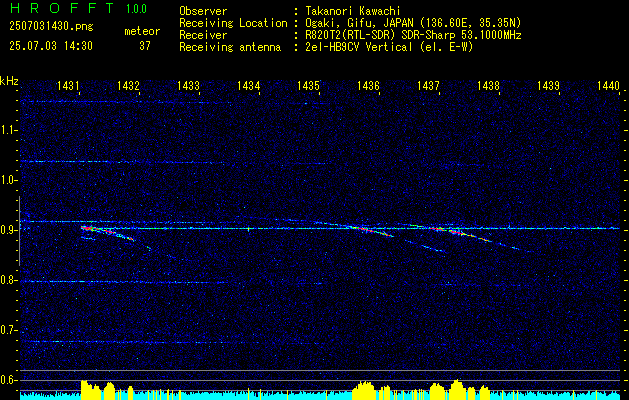Image resolution: width=629 pixels, height=400 pixels.
Task: Click the 1.0 kHz frequency label
Action: (x=7, y=180)
